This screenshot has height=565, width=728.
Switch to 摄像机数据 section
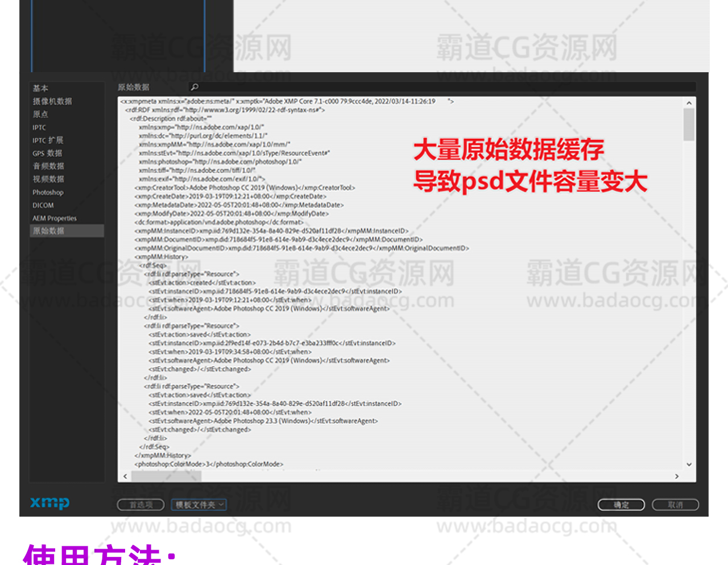click(x=52, y=101)
